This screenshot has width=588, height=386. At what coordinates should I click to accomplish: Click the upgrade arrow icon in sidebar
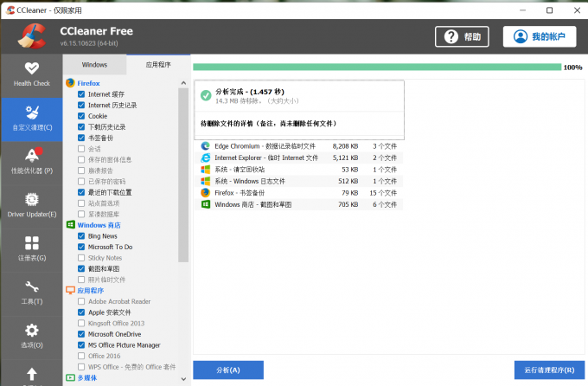click(32, 374)
